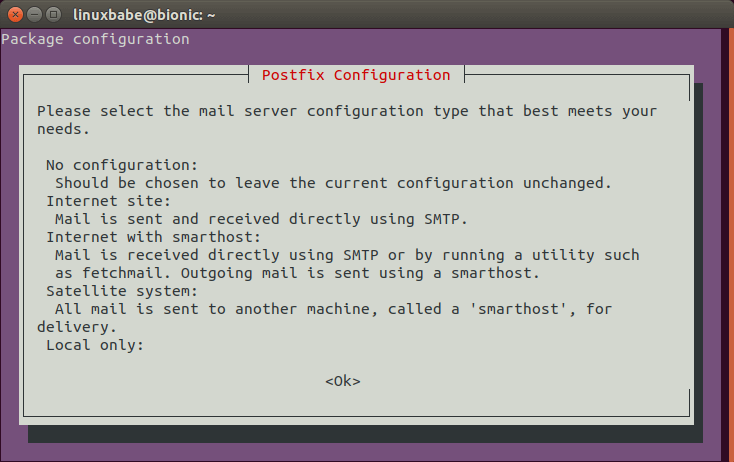Click the 'No configuration:' heading
This screenshot has height=462, width=734.
pos(122,164)
